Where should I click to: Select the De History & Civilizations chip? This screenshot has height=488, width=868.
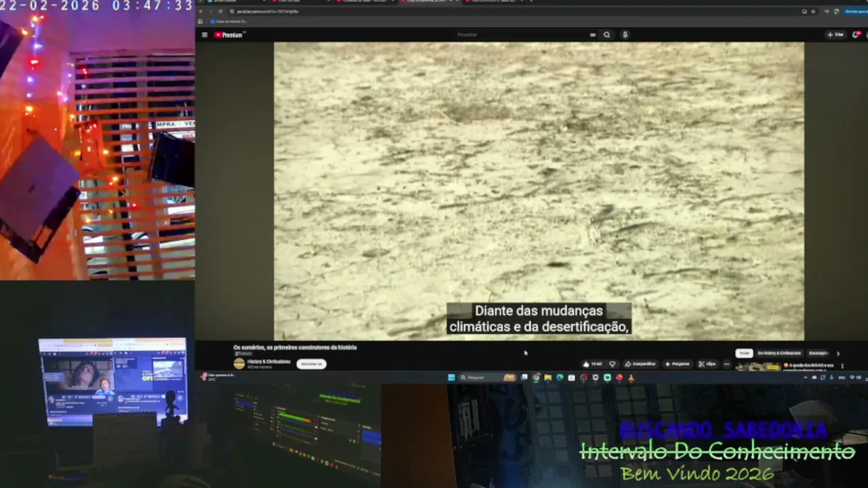(x=779, y=353)
